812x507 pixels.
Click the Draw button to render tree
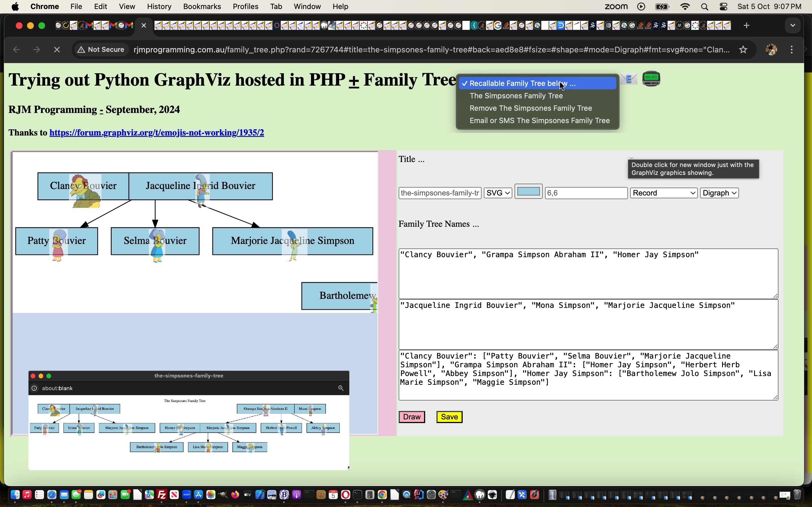(x=412, y=417)
